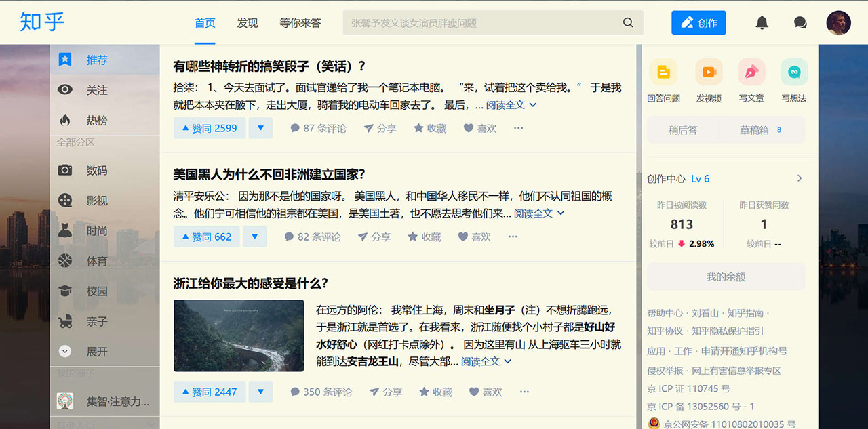Open the 发视频 (post video) icon
This screenshot has width=868, height=429.
tap(707, 72)
